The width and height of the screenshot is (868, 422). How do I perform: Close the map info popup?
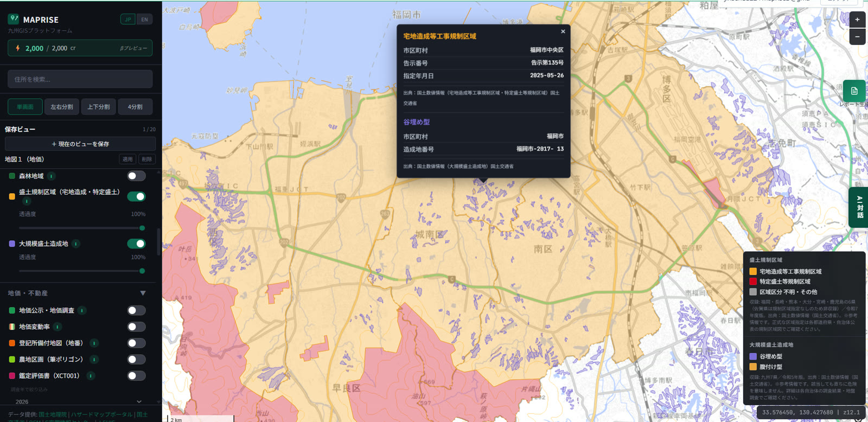(x=563, y=31)
